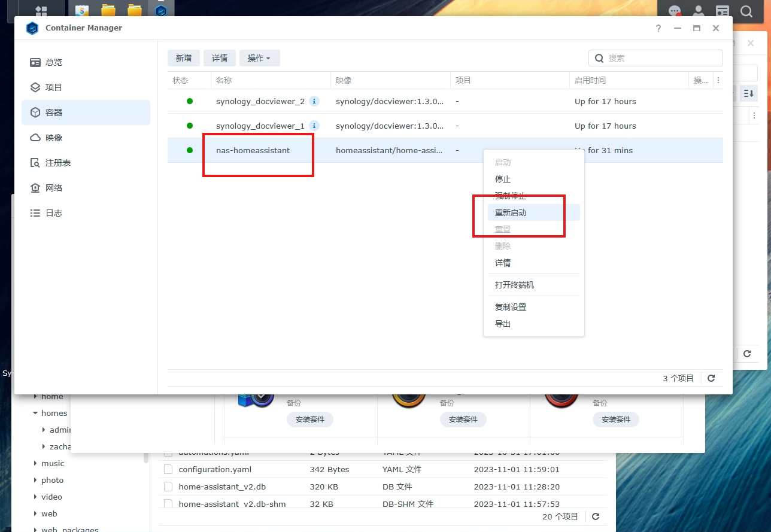Open Container Manager help question mark

tap(658, 28)
